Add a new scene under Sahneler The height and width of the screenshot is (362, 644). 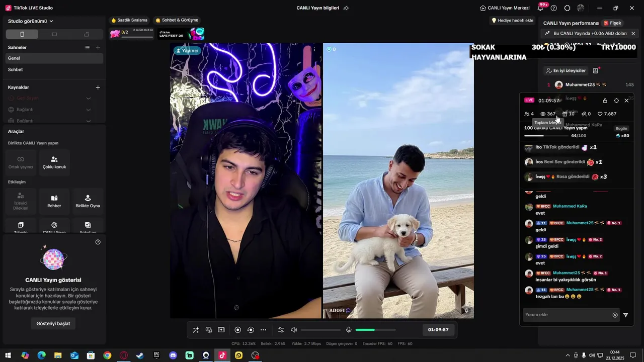[x=98, y=47]
